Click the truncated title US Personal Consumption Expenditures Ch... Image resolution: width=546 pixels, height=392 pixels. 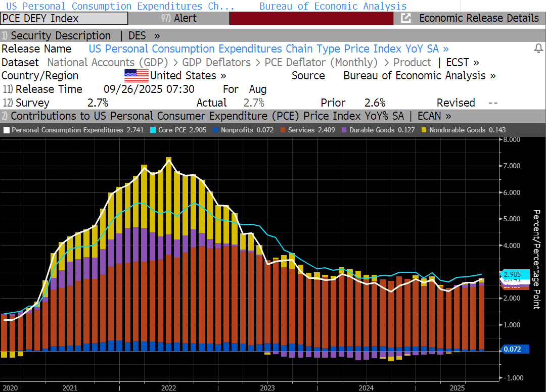(120, 6)
